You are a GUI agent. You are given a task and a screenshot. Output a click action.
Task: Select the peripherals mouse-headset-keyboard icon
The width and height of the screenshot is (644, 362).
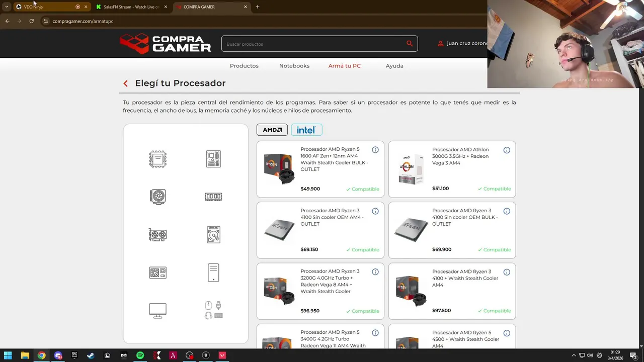213,310
